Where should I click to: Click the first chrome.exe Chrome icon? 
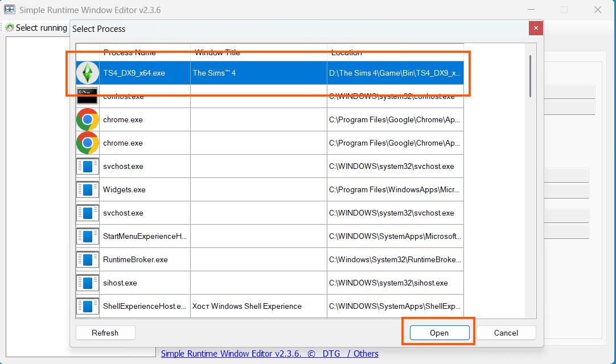point(87,120)
